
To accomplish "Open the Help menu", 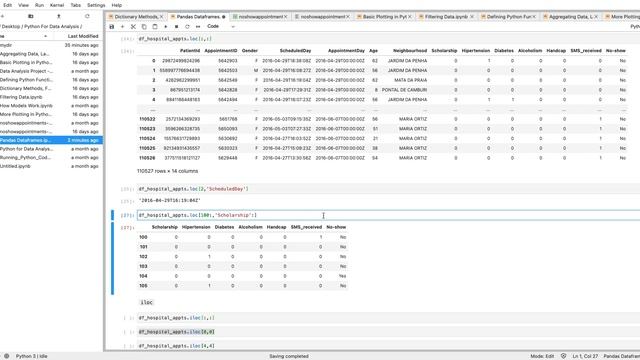I will coord(117,5).
